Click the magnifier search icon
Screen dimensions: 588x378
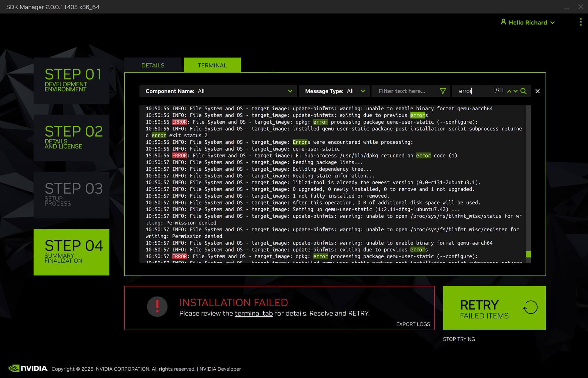[x=523, y=91]
